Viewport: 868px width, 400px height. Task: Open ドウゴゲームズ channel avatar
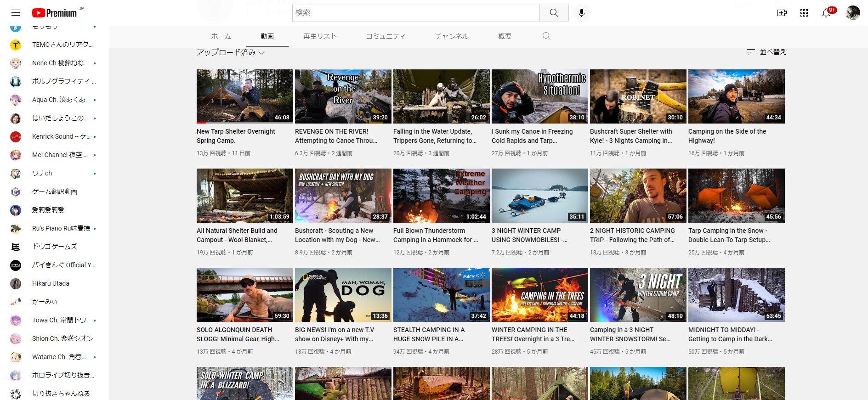[x=16, y=247]
